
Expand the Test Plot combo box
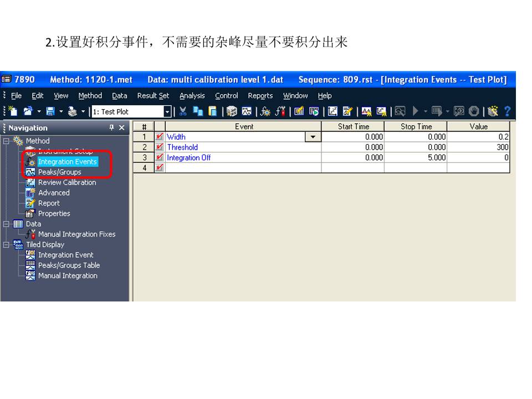[167, 112]
